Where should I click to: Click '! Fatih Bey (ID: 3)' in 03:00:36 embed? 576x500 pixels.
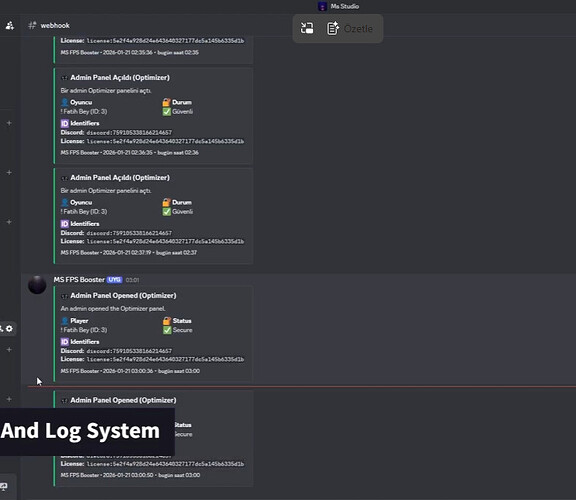[84, 330]
